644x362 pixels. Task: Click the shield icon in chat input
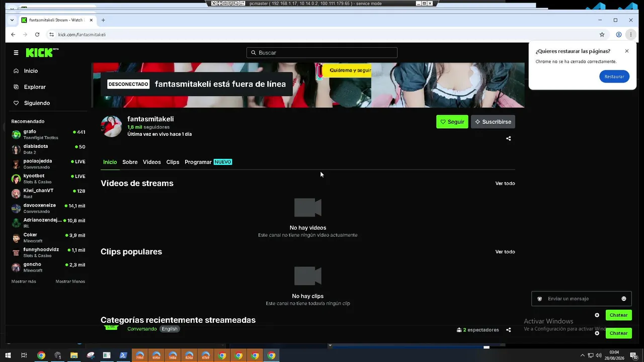(x=540, y=299)
